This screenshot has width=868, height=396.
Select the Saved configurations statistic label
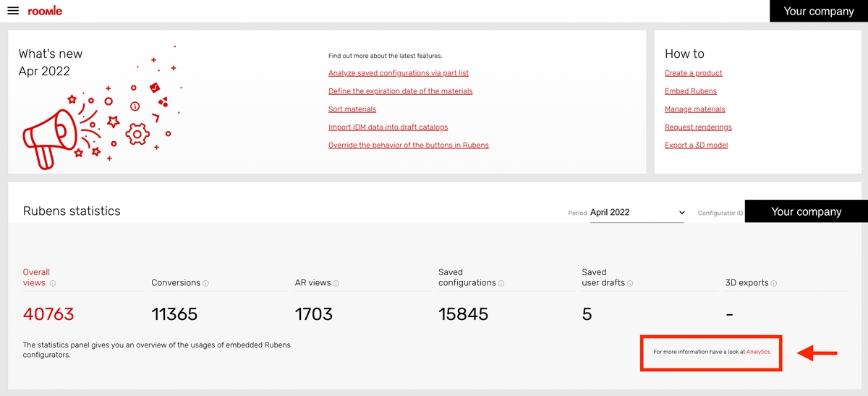coord(467,277)
